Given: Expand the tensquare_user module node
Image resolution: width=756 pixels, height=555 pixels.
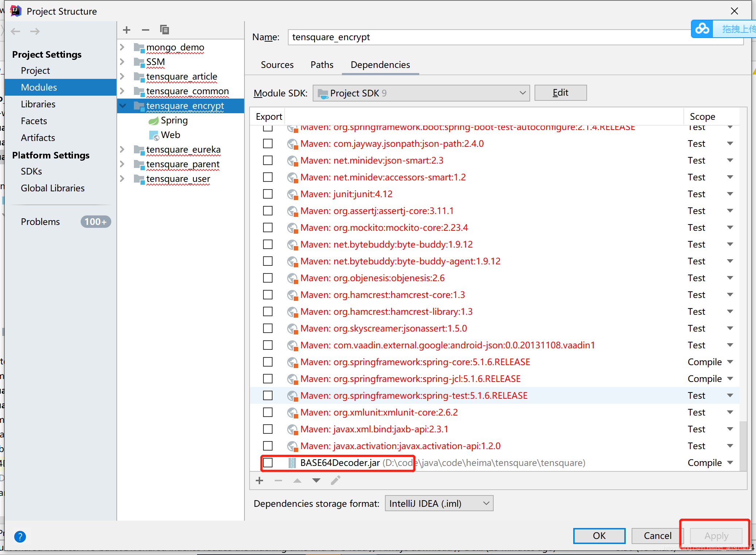Looking at the screenshot, I should coord(122,179).
